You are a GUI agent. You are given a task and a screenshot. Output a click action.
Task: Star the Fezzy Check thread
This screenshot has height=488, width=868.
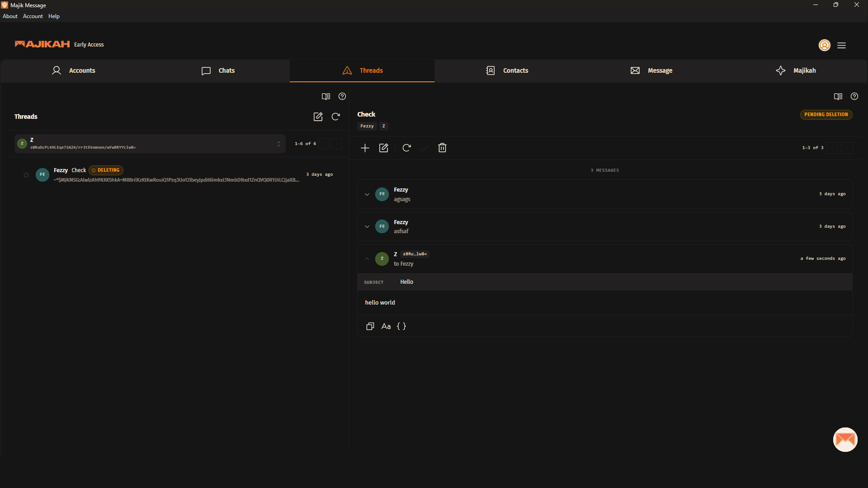(x=26, y=175)
